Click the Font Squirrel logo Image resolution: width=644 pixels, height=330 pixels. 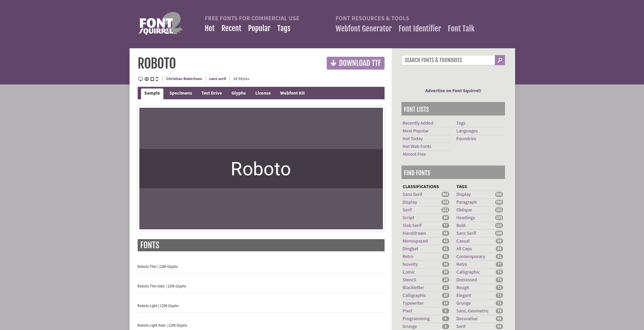[161, 24]
